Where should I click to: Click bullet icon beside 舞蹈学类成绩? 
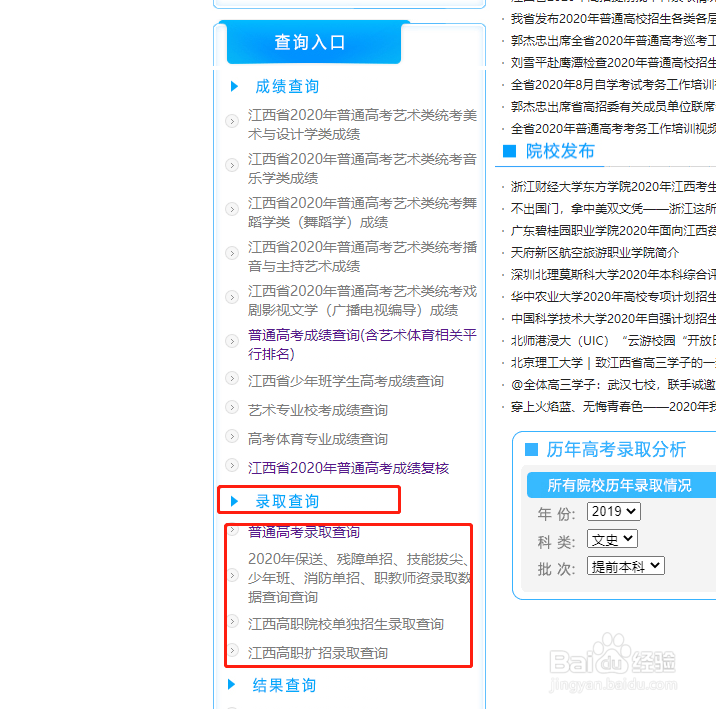point(232,209)
